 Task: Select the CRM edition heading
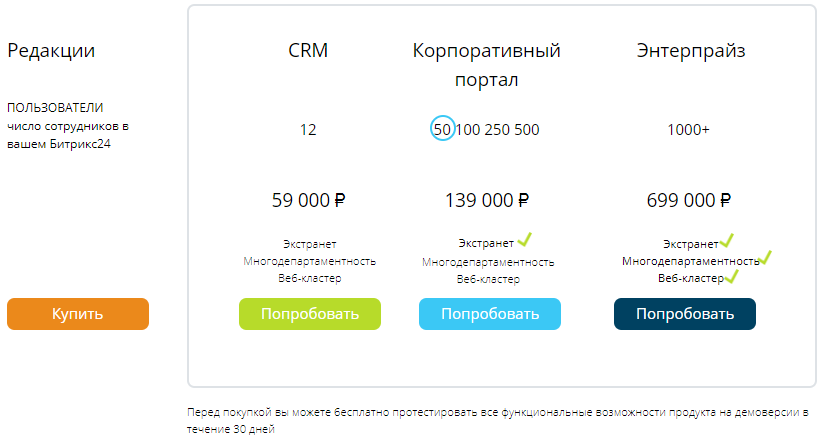click(308, 51)
